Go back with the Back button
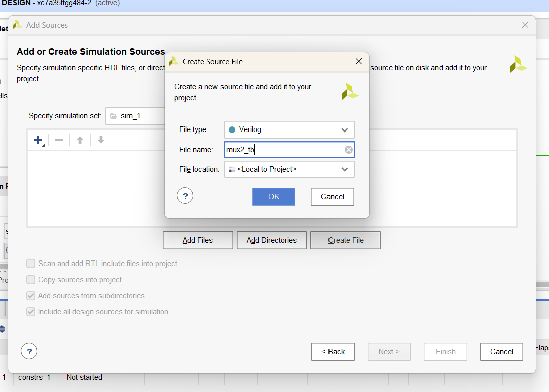Image resolution: width=549 pixels, height=392 pixels. click(333, 352)
